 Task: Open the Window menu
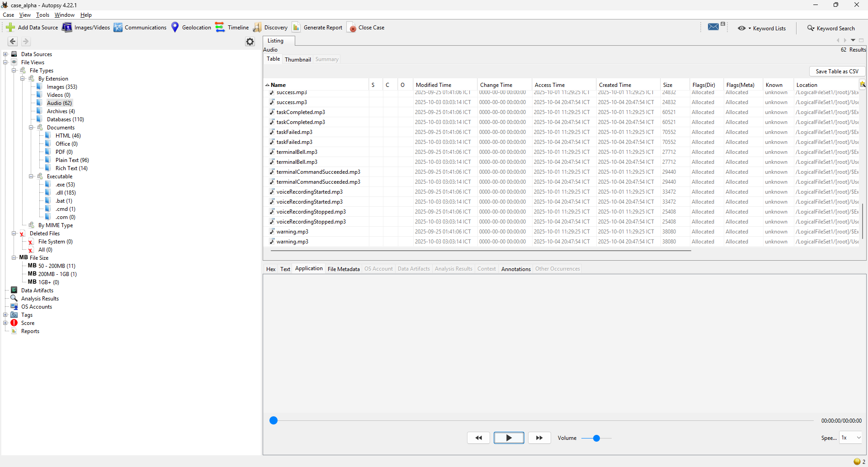click(x=64, y=15)
